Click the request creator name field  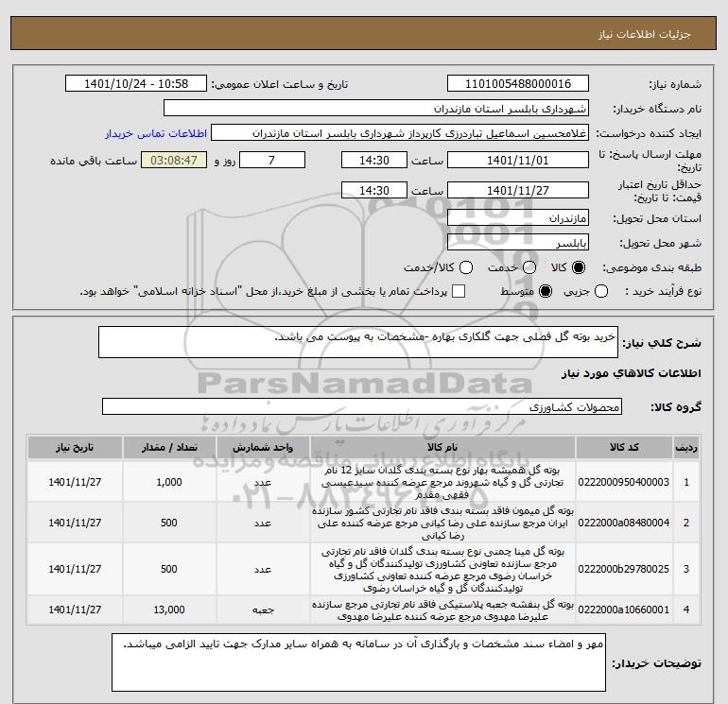tap(400, 133)
